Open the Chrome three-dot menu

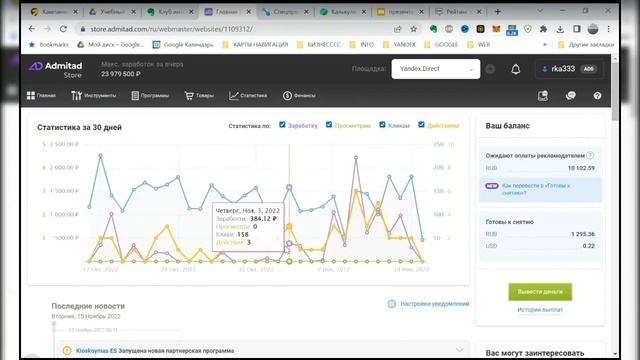[x=608, y=29]
